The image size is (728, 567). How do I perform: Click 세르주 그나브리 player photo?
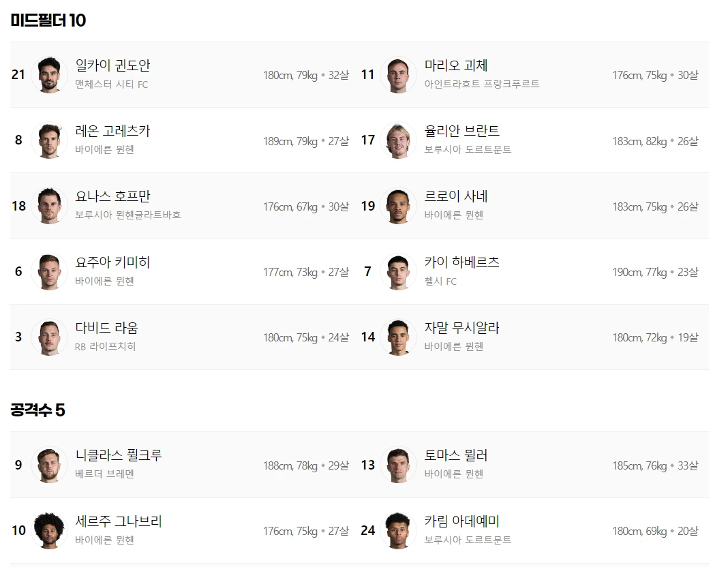tap(49, 530)
